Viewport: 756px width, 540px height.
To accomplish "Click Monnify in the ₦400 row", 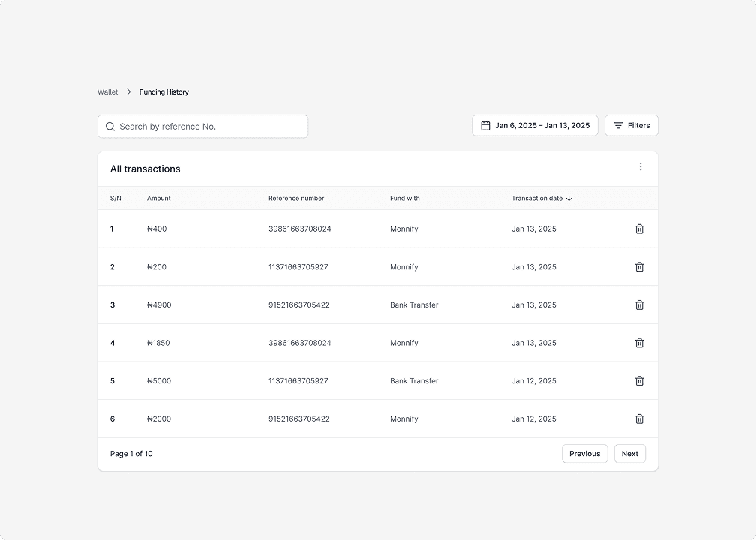I will [404, 229].
